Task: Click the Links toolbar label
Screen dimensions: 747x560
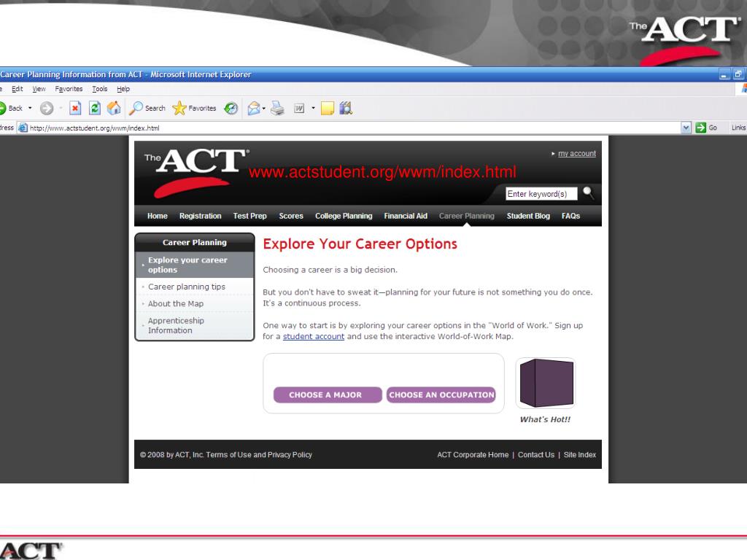Action: coord(738,128)
